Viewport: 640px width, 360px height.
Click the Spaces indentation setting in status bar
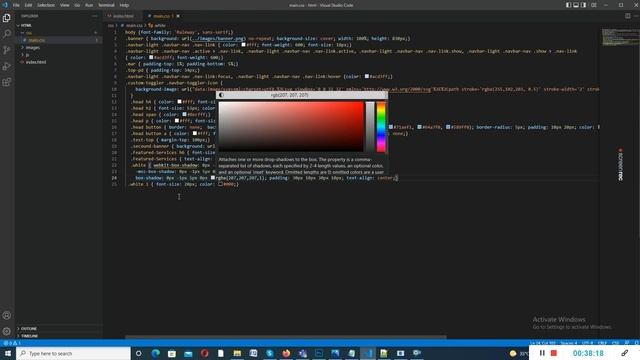pyautogui.click(x=569, y=343)
